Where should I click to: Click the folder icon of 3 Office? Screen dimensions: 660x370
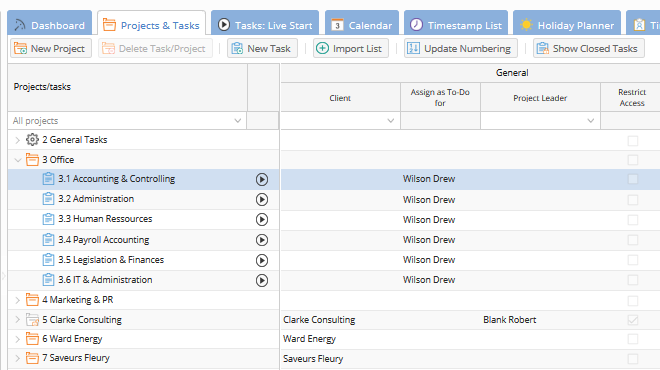pyautogui.click(x=32, y=160)
